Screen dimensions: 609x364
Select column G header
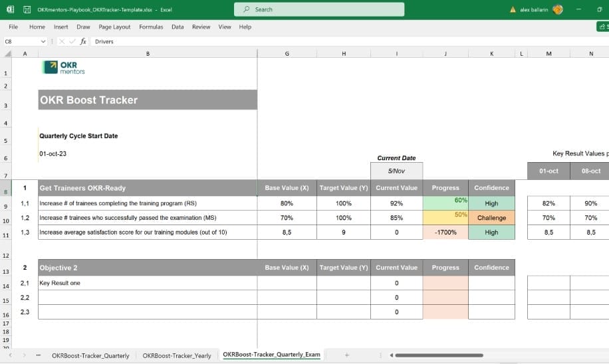(x=287, y=54)
